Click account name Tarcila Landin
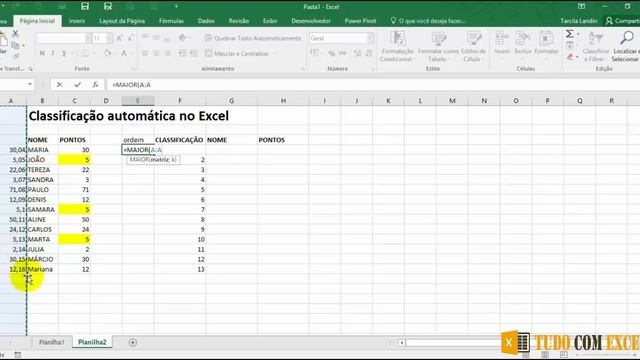Image resolution: width=640 pixels, height=360 pixels. click(x=578, y=21)
